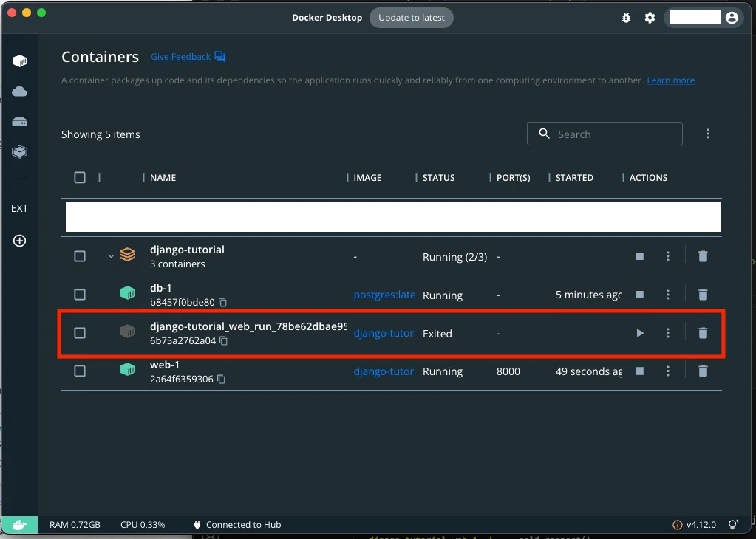756x539 pixels.
Task: Open the cloud icon in the sidebar
Action: click(x=19, y=91)
